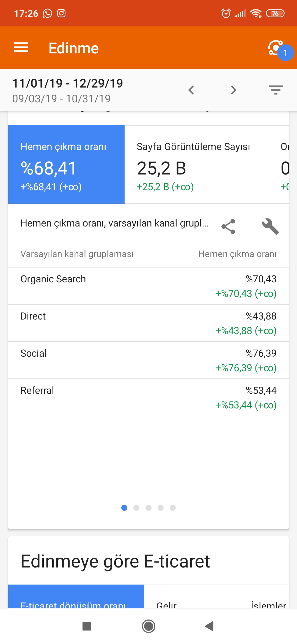
Task: Select the E-ticaret dönüşüm oranı tab
Action: [x=76, y=596]
